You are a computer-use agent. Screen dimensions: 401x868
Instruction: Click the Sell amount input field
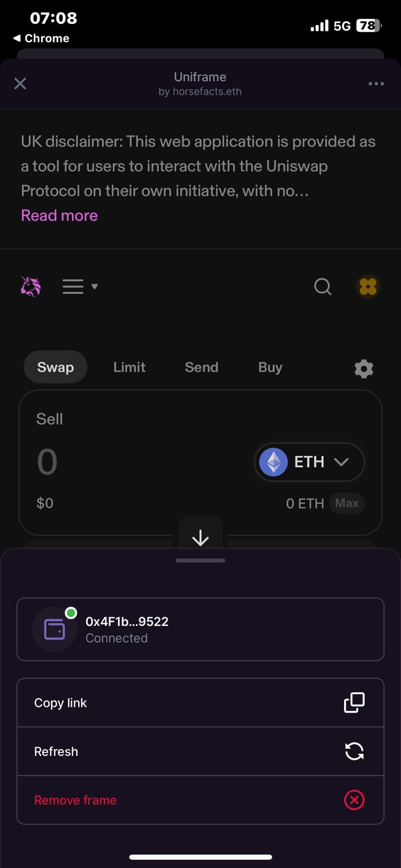pyautogui.click(x=130, y=462)
